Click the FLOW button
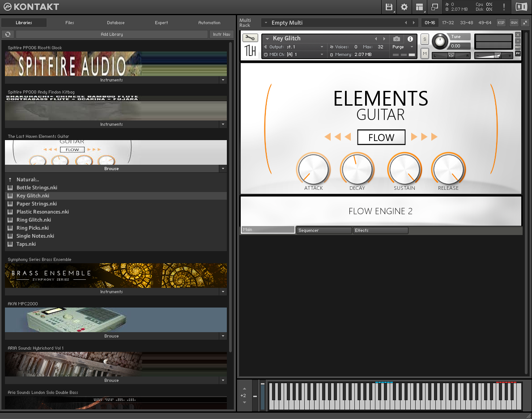Screen dimensions: 532x419 [x=381, y=137]
